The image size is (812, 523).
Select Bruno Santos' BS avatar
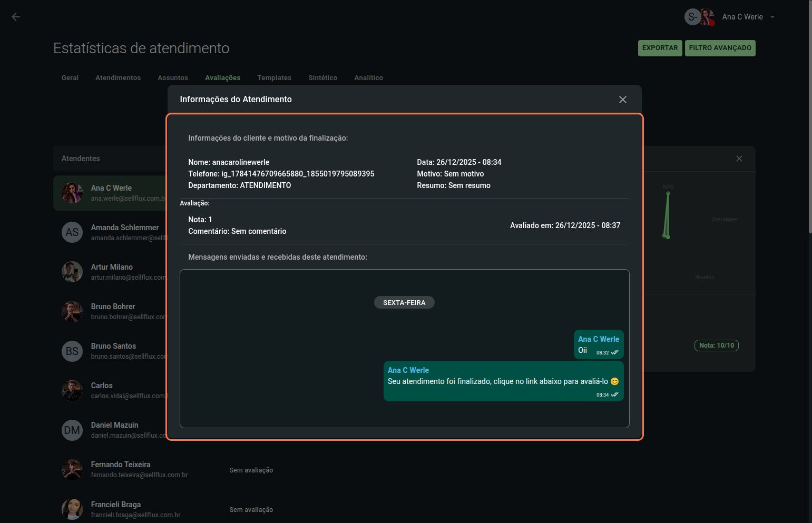coord(72,351)
